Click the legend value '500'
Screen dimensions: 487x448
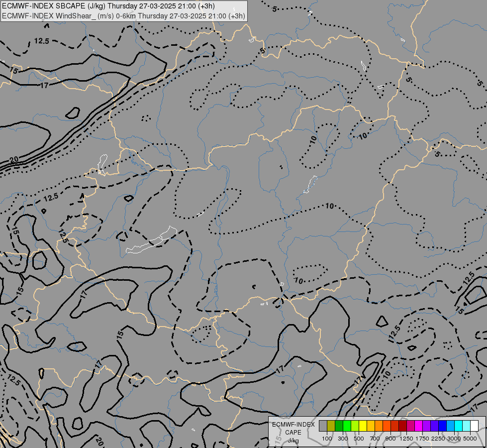click(x=359, y=439)
